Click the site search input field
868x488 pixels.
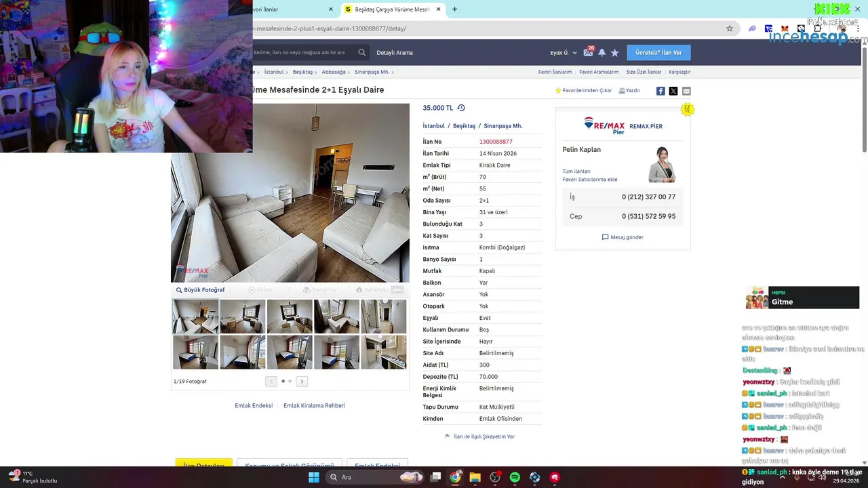pos(303,52)
